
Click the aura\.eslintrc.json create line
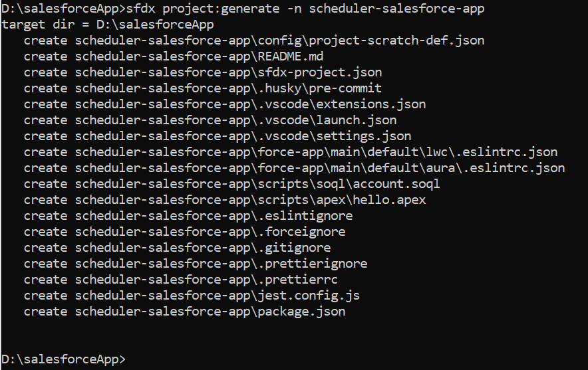pyautogui.click(x=294, y=168)
